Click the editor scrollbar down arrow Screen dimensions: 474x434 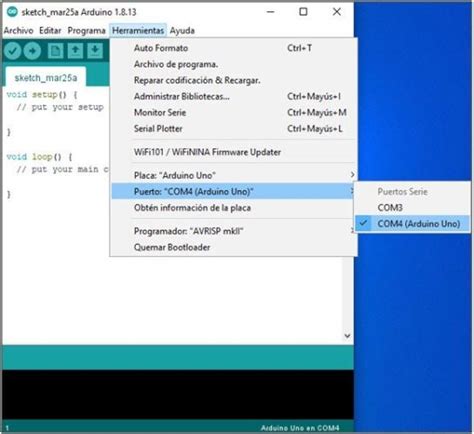[x=347, y=336]
